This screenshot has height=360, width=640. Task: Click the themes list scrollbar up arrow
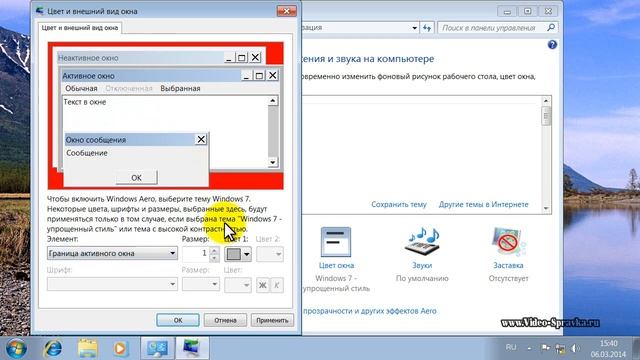(x=546, y=100)
